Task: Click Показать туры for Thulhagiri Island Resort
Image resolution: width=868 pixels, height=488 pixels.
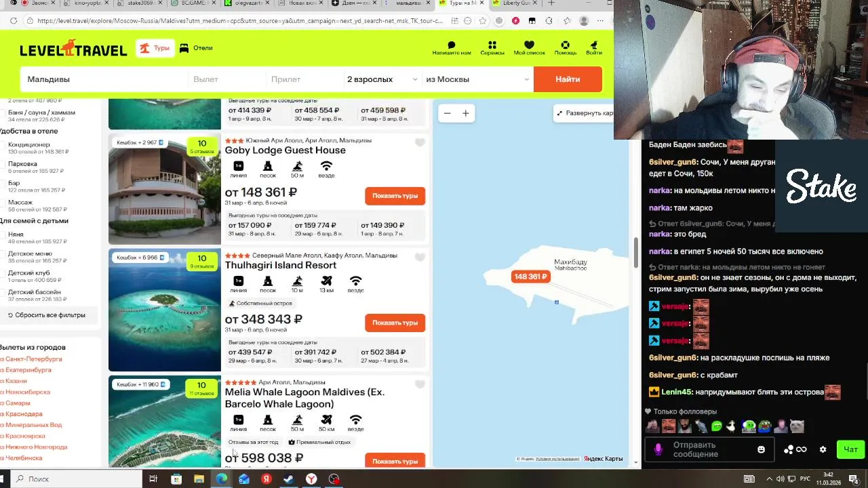Action: pyautogui.click(x=395, y=323)
